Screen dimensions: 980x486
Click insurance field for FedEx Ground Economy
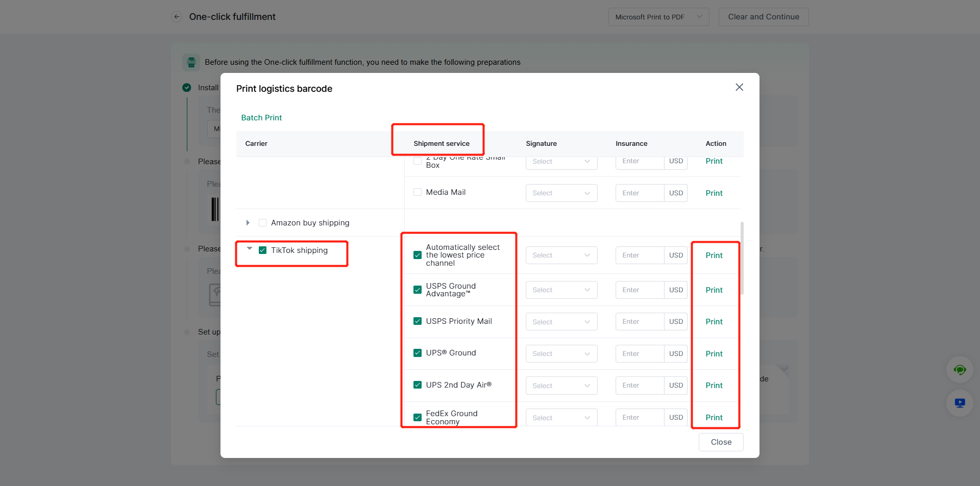[x=640, y=418]
